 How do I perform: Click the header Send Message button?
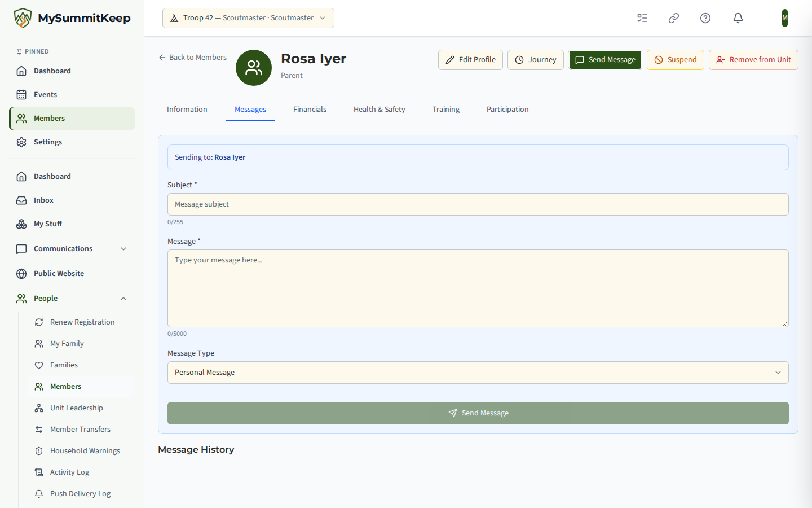click(605, 60)
